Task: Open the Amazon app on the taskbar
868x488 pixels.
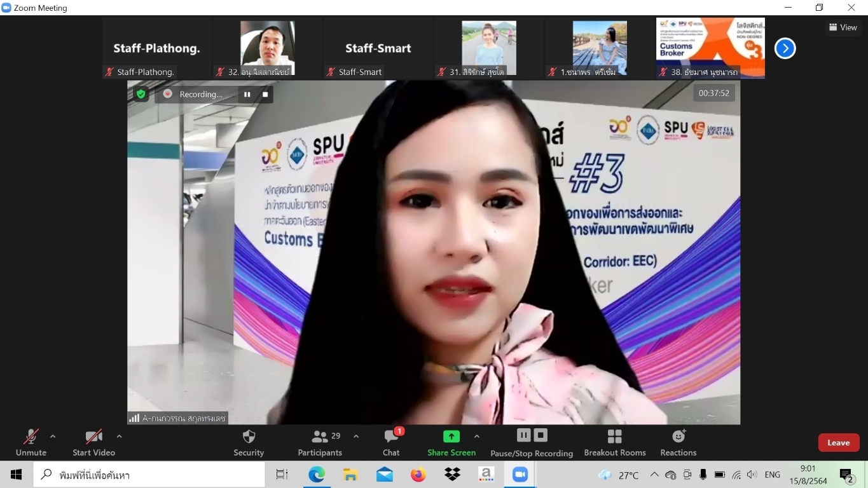Action: coord(486,475)
